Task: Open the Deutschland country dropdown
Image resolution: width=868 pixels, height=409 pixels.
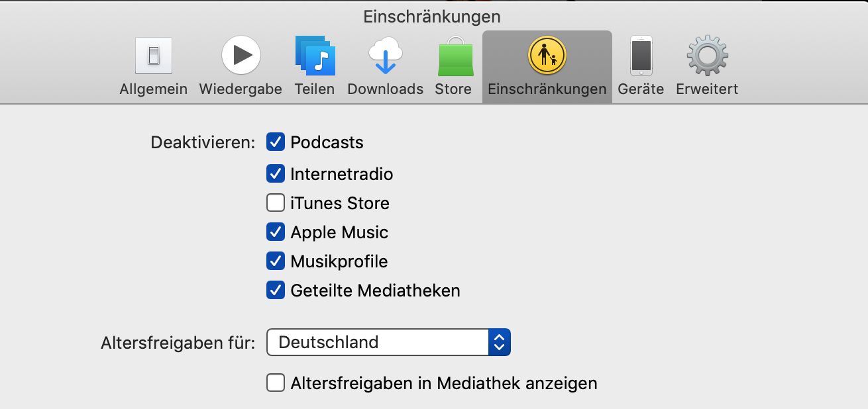Action: [x=378, y=342]
